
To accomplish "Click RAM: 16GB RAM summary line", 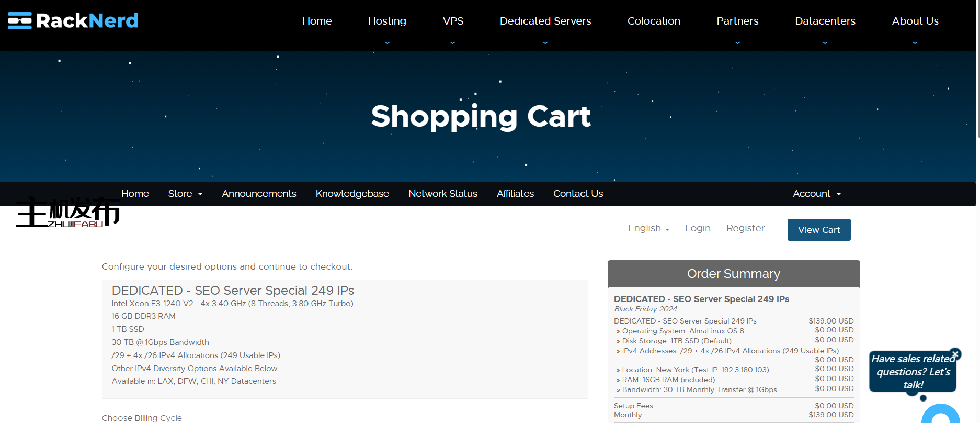I will (x=665, y=380).
